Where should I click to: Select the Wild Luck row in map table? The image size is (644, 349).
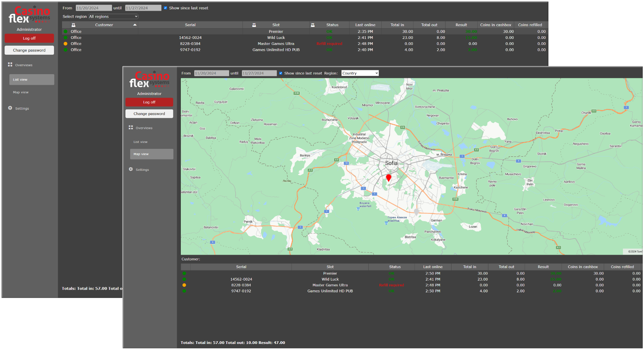(330, 279)
